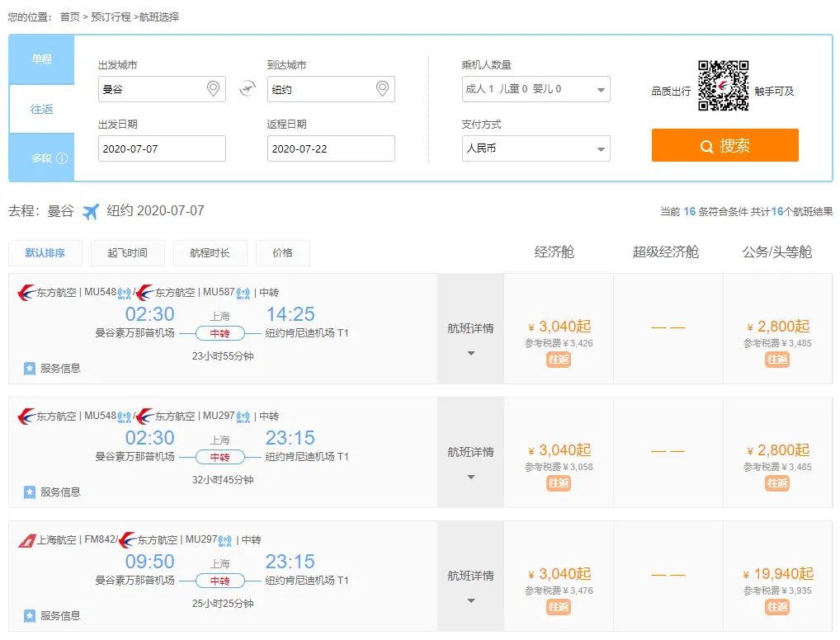Click the location pin in departure city field
840x640 pixels.
pos(215,88)
